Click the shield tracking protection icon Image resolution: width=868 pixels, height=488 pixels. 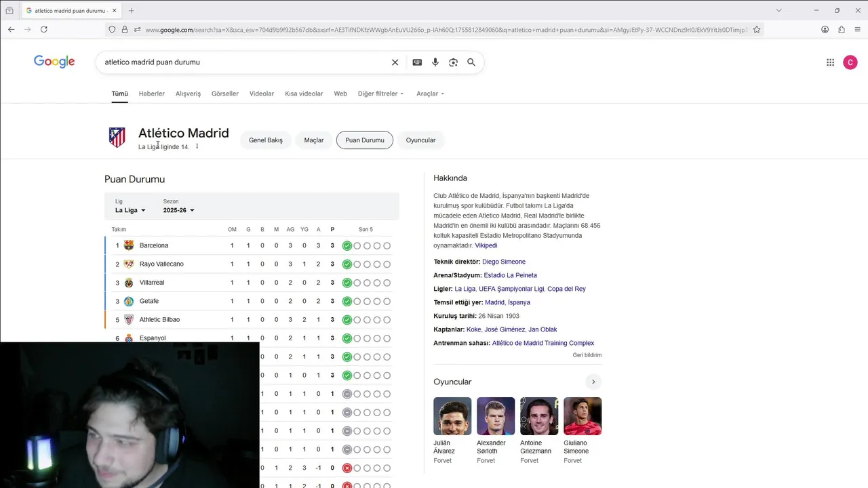pyautogui.click(x=112, y=29)
